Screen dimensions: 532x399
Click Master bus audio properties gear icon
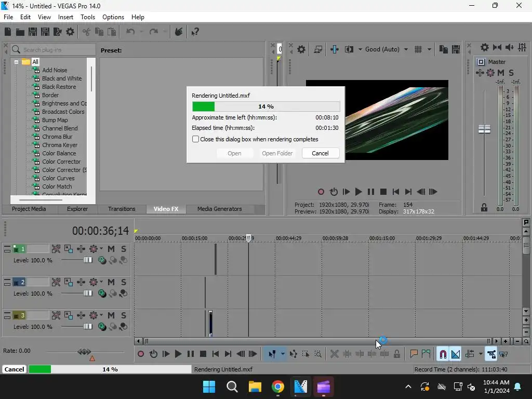(485, 47)
